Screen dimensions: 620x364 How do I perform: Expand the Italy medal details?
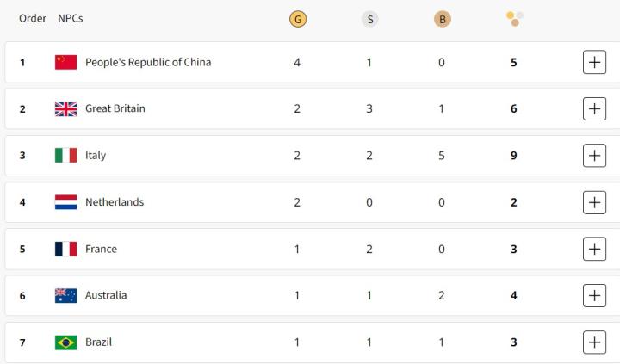594,156
